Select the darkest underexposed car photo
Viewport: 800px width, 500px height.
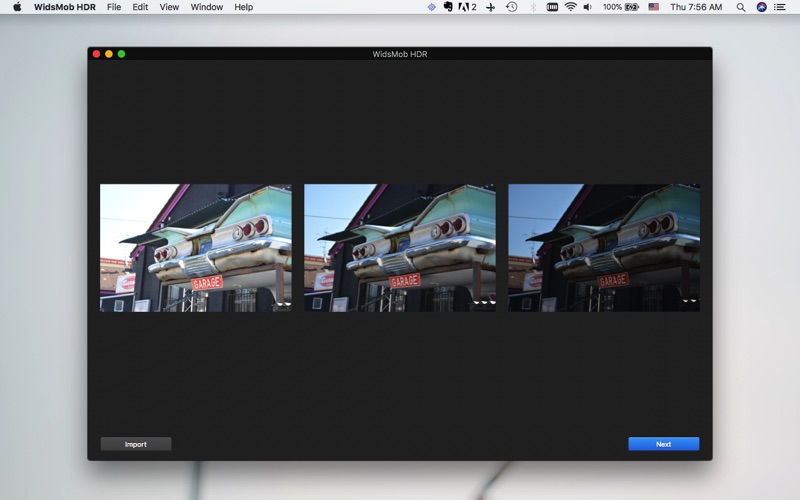click(x=604, y=248)
